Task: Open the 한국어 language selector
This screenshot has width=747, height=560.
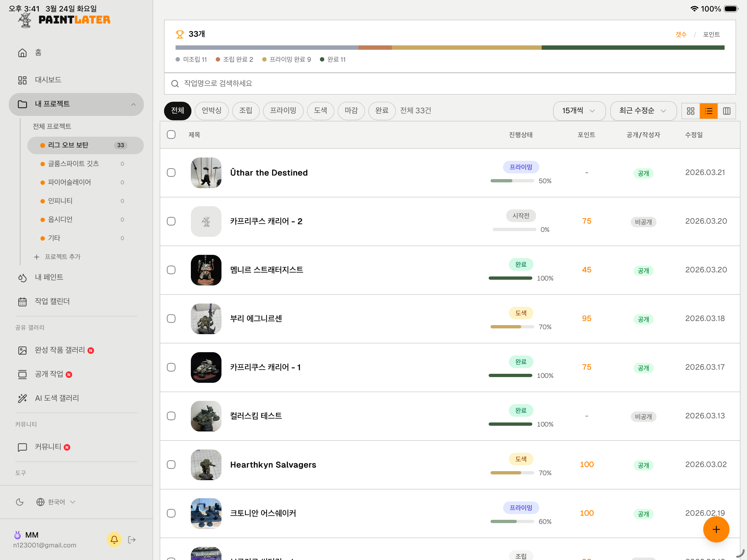Action: click(56, 502)
